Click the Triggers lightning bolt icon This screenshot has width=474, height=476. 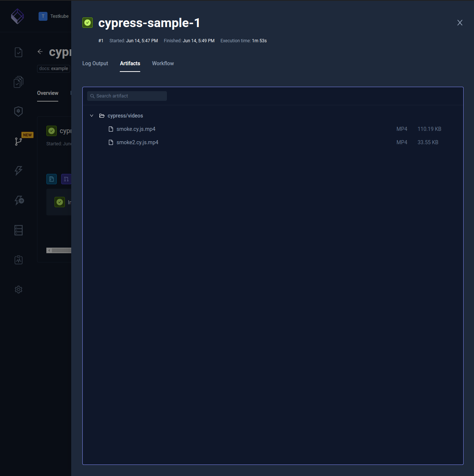point(18,171)
